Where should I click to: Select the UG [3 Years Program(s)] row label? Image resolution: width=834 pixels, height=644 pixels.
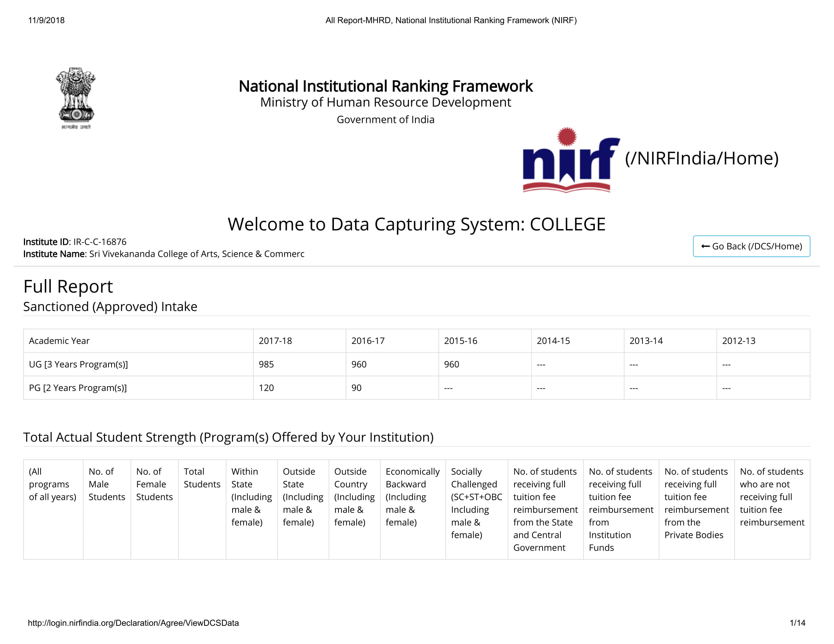tap(78, 364)
